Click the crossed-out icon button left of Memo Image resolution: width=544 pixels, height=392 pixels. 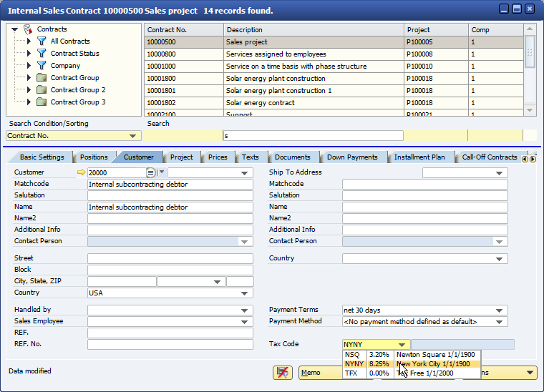283,373
